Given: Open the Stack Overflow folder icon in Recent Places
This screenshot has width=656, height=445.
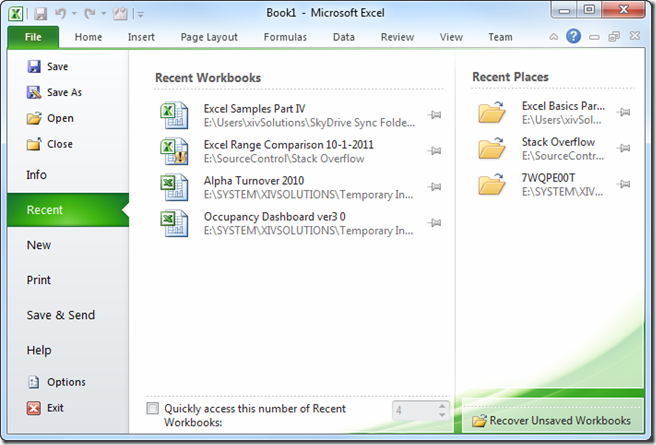Looking at the screenshot, I should click(492, 149).
